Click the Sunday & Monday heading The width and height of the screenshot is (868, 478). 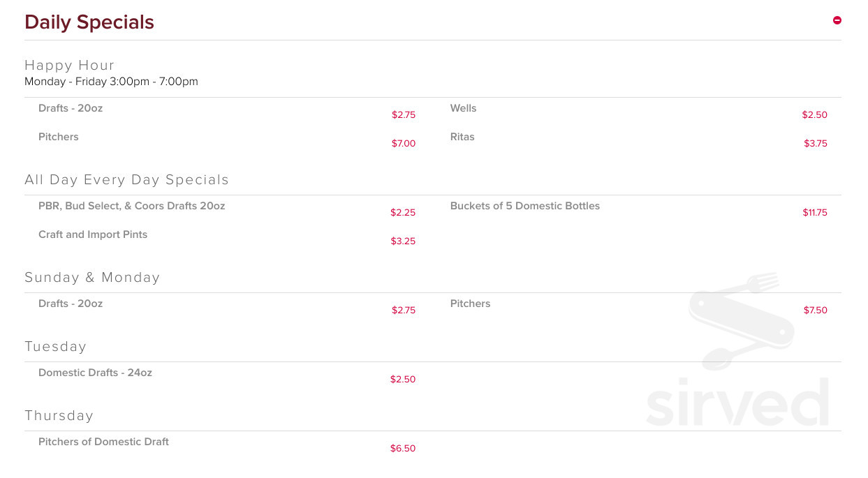pyautogui.click(x=92, y=277)
